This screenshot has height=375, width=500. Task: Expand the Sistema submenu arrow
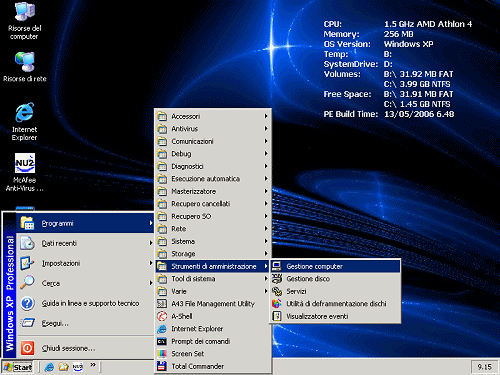coord(266,241)
